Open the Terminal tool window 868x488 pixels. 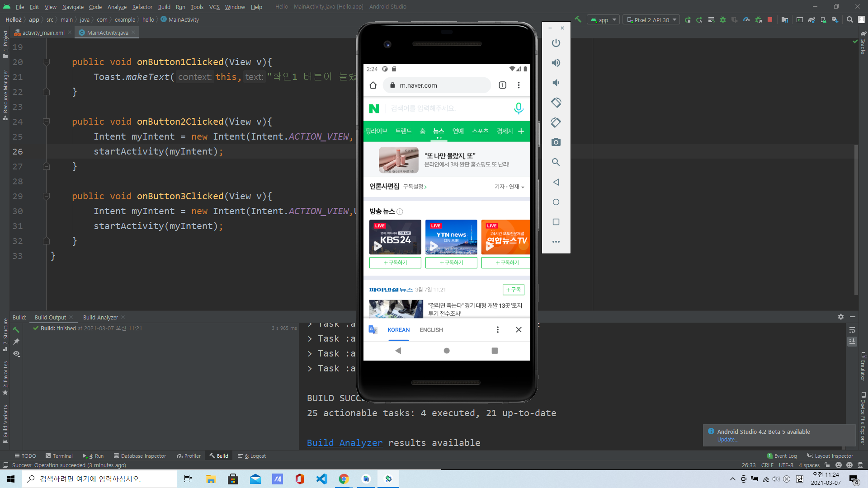point(59,456)
